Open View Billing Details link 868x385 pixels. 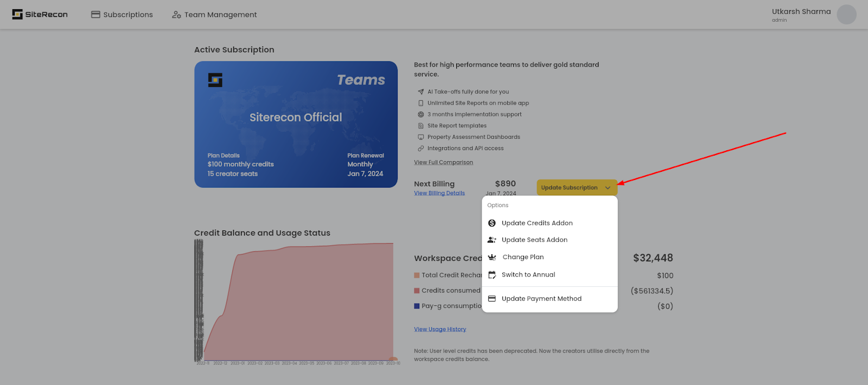439,193
